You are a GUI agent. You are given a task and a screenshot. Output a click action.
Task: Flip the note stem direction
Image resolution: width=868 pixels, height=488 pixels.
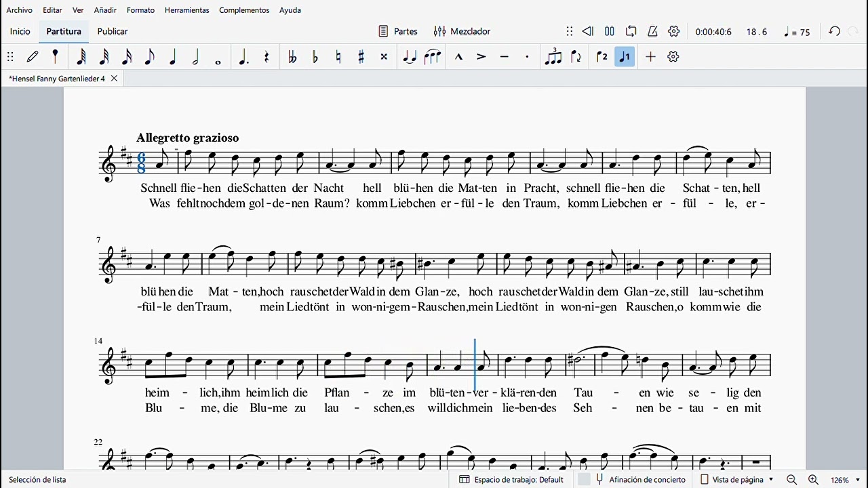(576, 57)
